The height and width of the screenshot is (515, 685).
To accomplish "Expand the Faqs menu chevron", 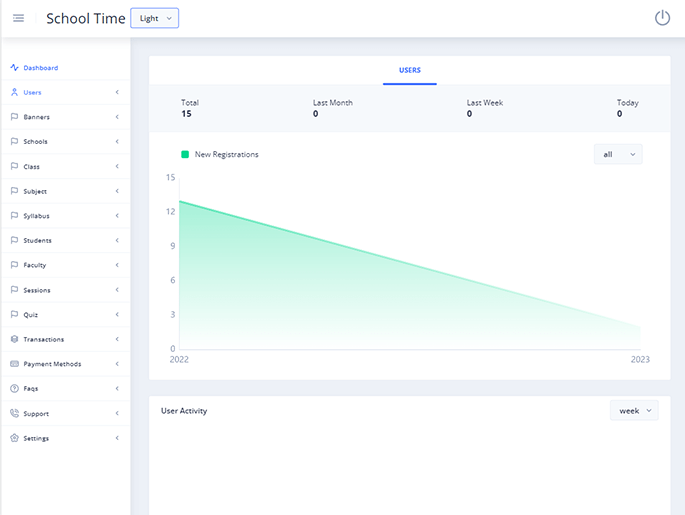I will 117,388.
